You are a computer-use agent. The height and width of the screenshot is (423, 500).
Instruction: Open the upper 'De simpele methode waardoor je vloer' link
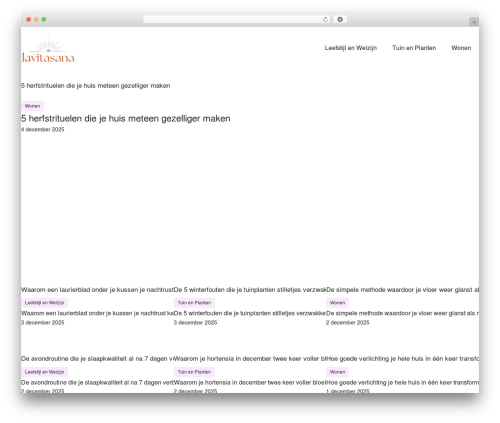[402, 290]
